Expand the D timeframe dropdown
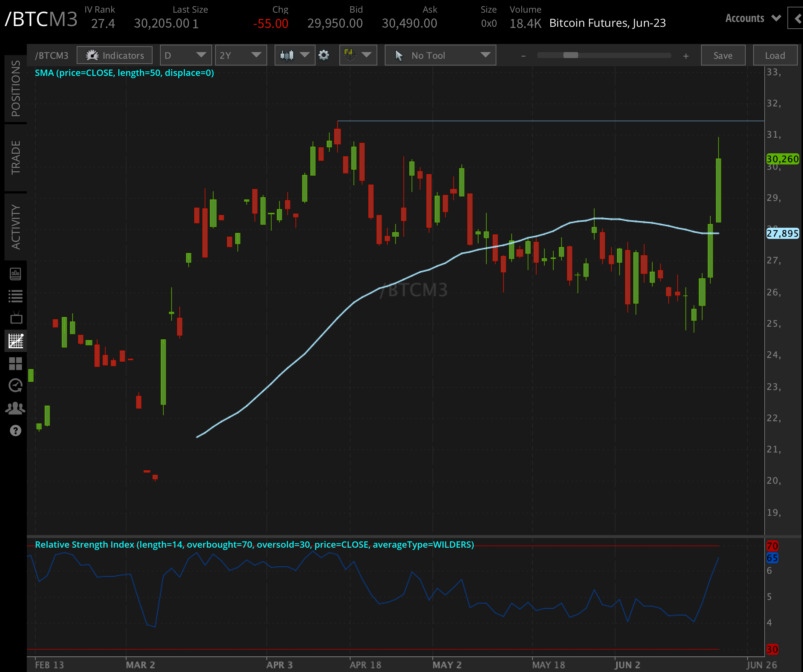Image resolution: width=803 pixels, height=672 pixels. [x=185, y=55]
